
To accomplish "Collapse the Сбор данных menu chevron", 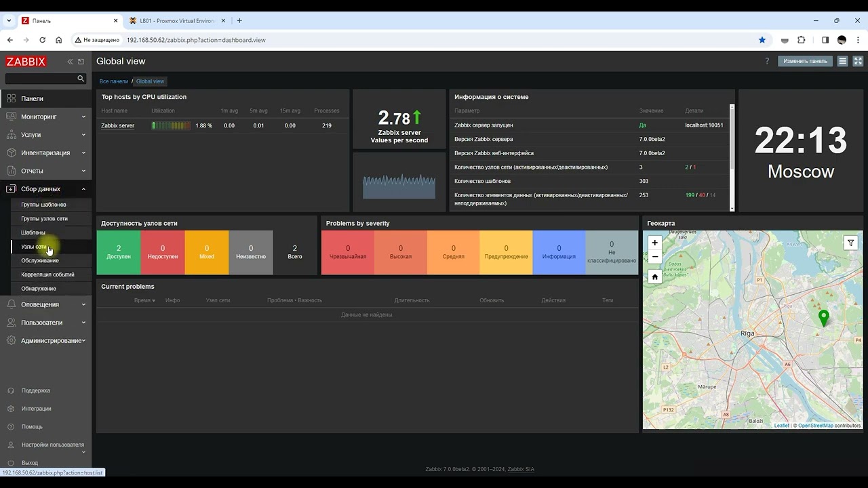I will coord(83,189).
